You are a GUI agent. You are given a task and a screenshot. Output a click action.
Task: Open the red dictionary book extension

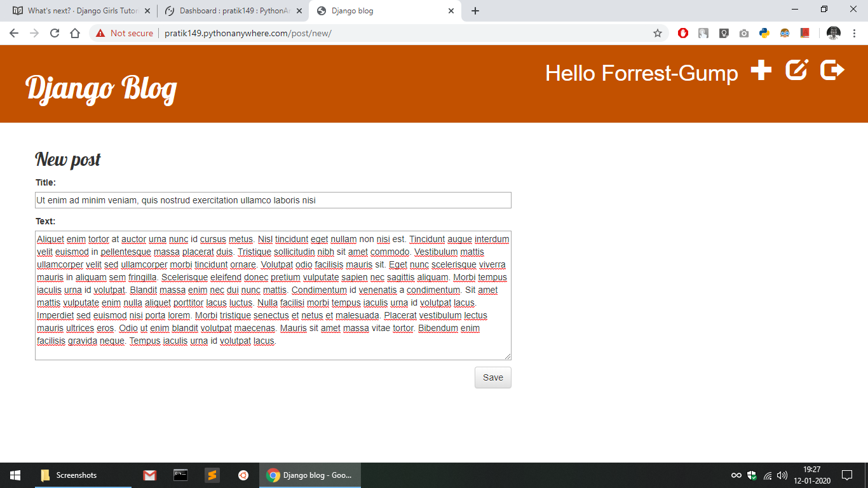[805, 33]
